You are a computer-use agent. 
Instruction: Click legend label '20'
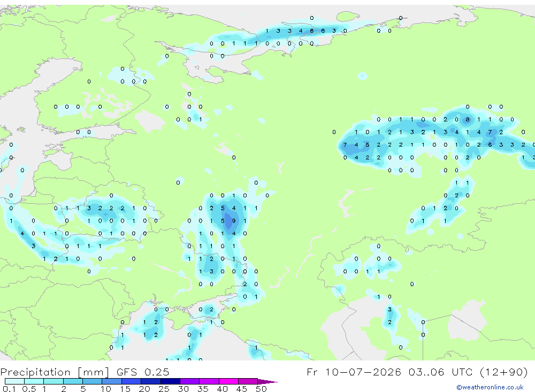tap(144, 389)
